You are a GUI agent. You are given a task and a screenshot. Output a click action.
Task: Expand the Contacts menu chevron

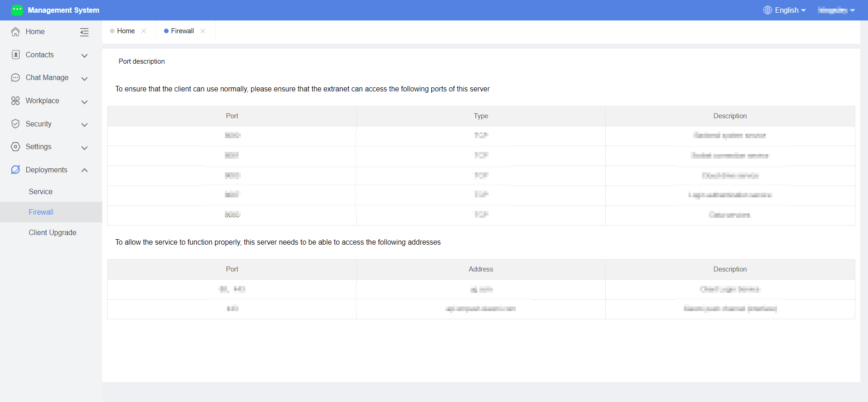click(x=84, y=55)
